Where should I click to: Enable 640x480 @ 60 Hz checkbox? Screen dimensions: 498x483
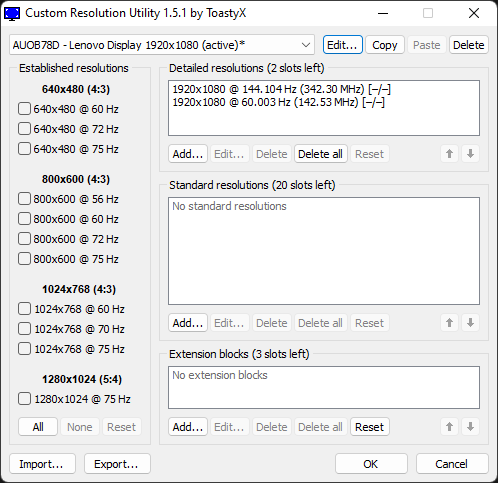(x=24, y=109)
